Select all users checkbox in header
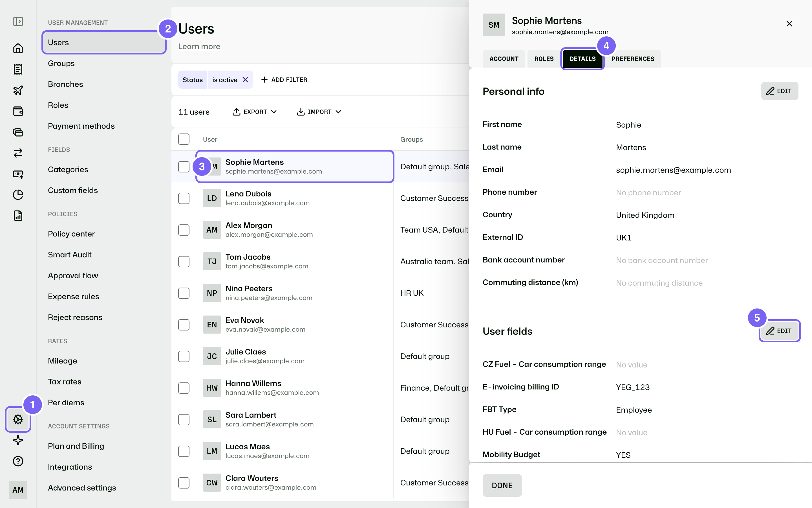This screenshot has height=508, width=812. pyautogui.click(x=184, y=139)
